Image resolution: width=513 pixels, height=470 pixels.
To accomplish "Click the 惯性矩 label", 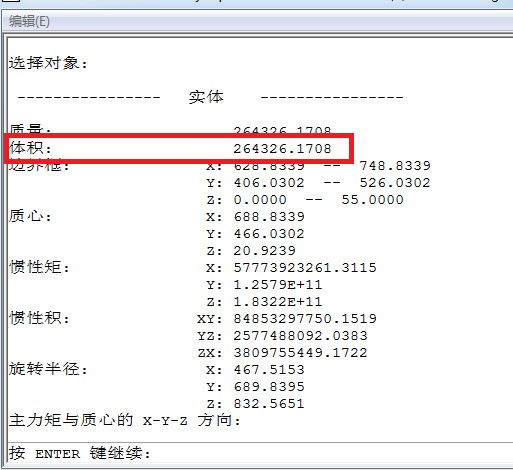I will [x=39, y=268].
